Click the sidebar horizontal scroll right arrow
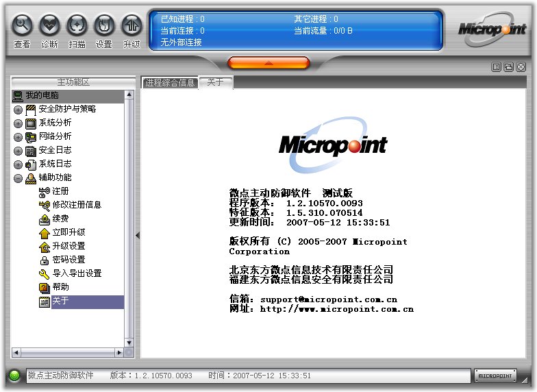This screenshot has width=537, height=392. tap(119, 352)
